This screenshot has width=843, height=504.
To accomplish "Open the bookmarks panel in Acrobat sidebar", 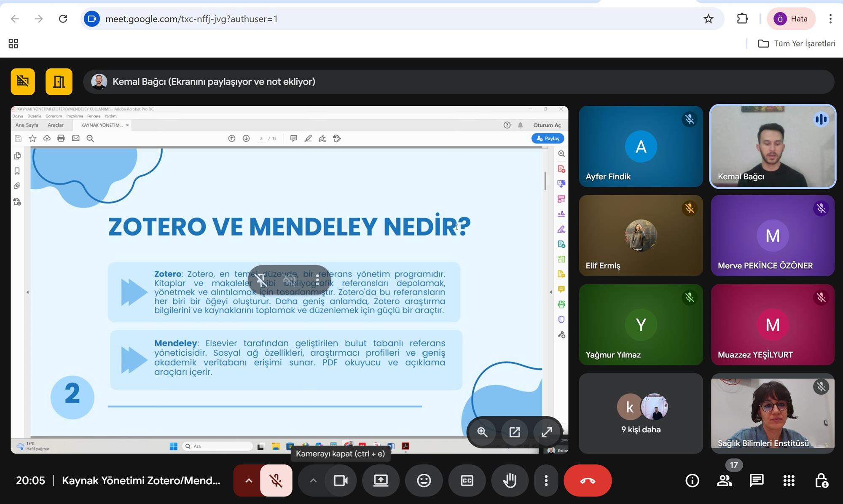I will tap(17, 171).
